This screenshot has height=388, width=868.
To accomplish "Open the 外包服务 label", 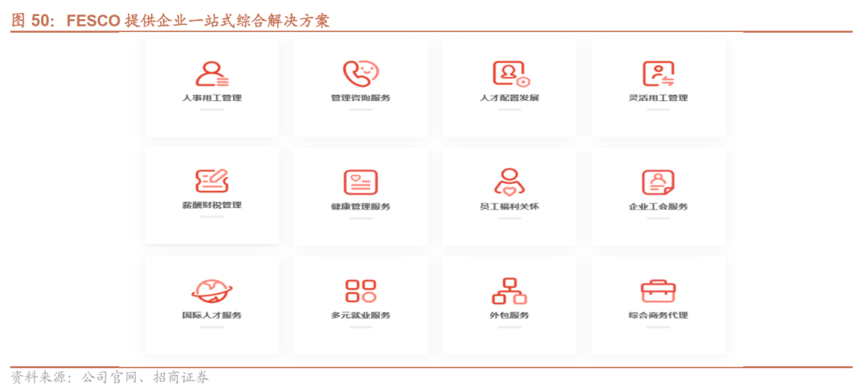I will click(x=510, y=316).
